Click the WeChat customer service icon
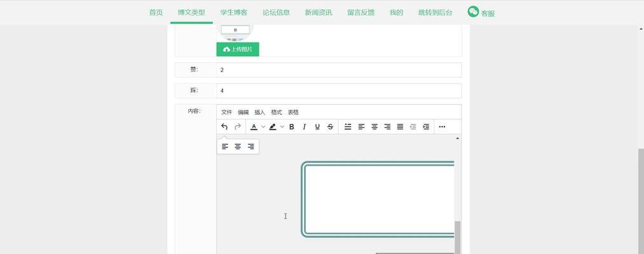The image size is (644, 254). (473, 11)
